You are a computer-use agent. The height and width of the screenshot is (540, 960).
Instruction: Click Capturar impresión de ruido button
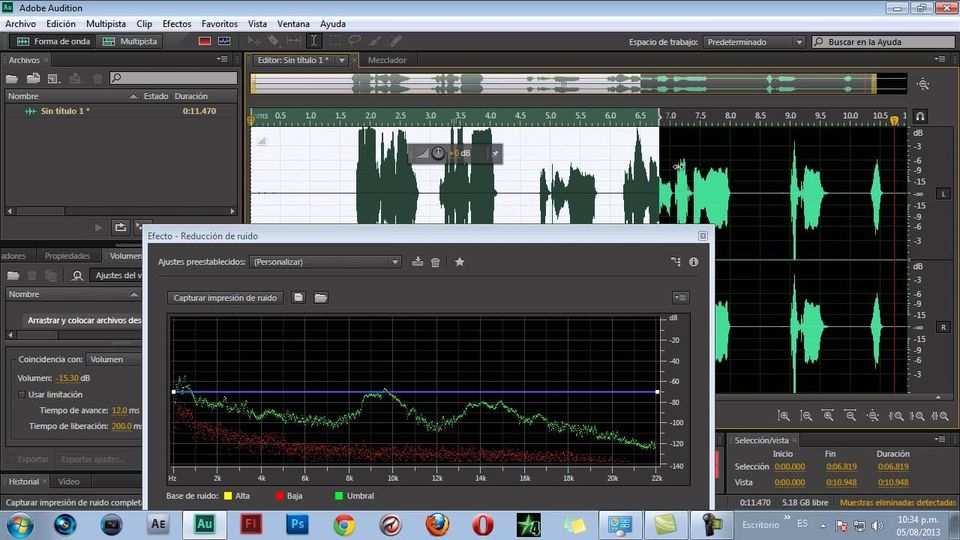coord(225,298)
